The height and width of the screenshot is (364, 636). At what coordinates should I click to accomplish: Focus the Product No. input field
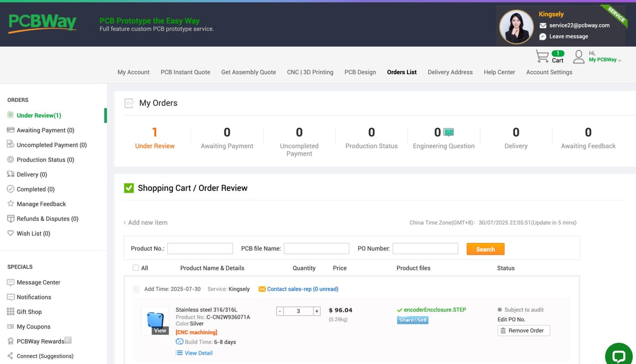[200, 248]
